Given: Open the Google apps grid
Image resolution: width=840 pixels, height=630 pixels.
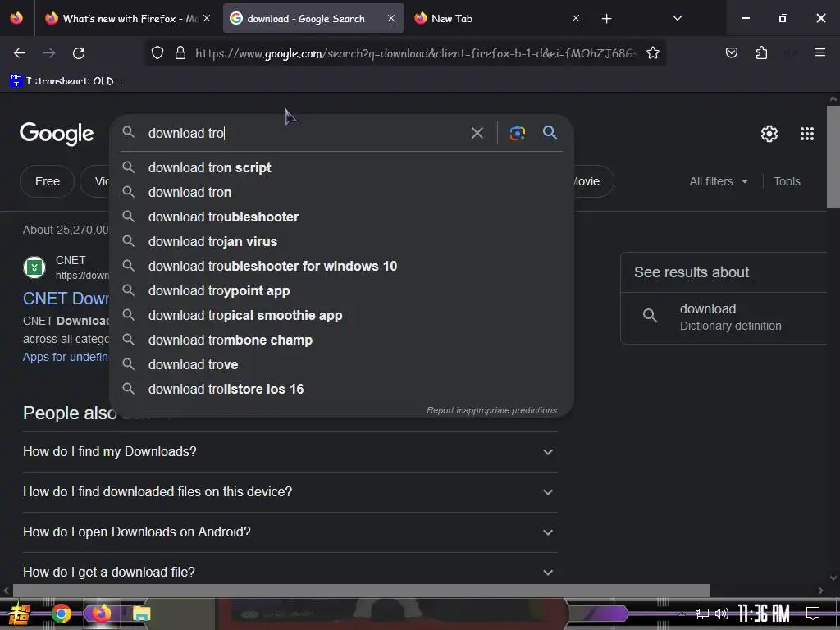Looking at the screenshot, I should coord(807,134).
